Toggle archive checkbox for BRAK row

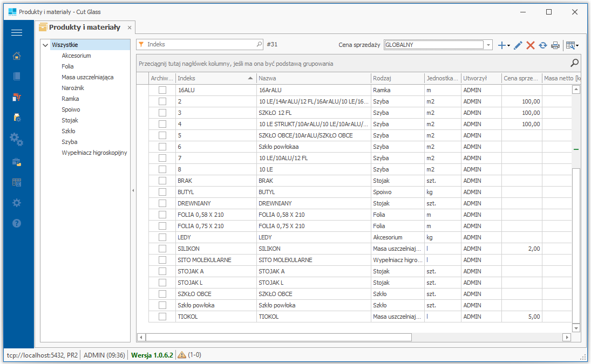[x=162, y=181]
